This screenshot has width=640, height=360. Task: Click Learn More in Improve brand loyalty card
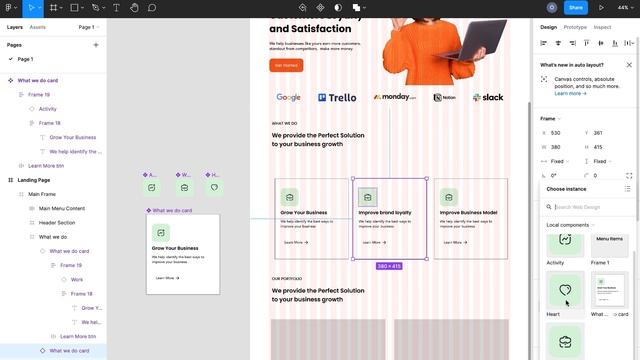pos(374,242)
